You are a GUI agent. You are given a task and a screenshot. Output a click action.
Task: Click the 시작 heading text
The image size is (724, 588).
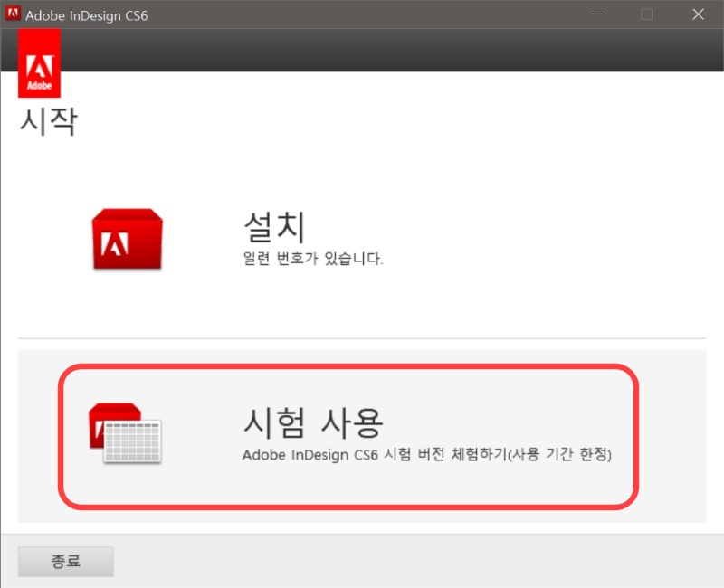(49, 119)
